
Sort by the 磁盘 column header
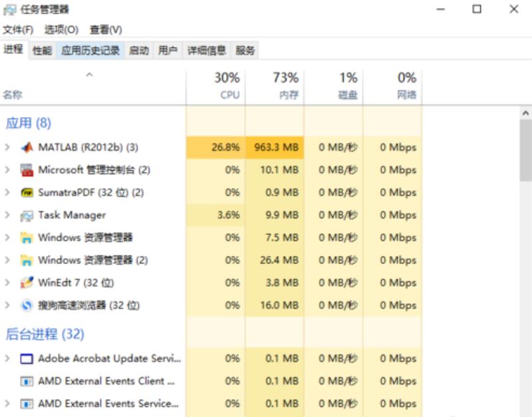click(334, 86)
